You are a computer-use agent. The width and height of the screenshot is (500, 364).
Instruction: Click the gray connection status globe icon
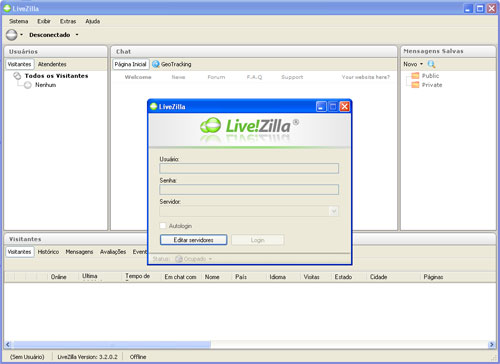(x=12, y=35)
